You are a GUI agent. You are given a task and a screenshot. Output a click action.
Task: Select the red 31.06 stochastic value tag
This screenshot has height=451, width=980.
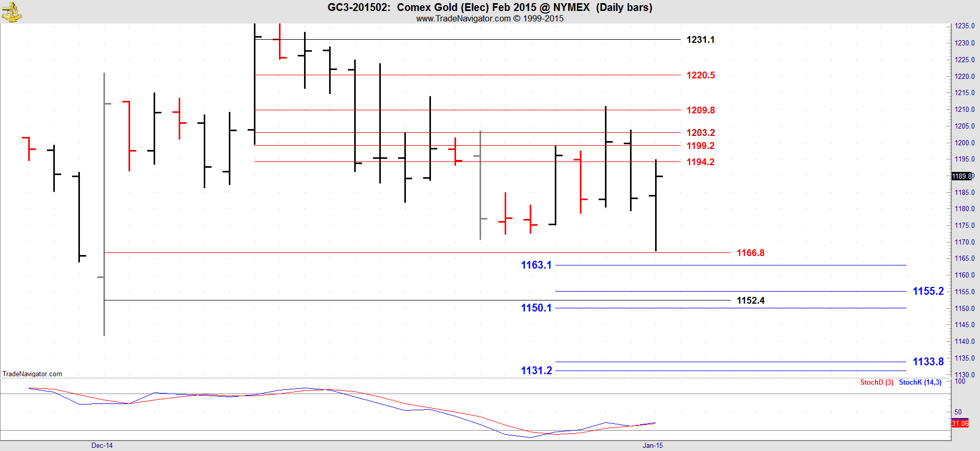point(960,423)
